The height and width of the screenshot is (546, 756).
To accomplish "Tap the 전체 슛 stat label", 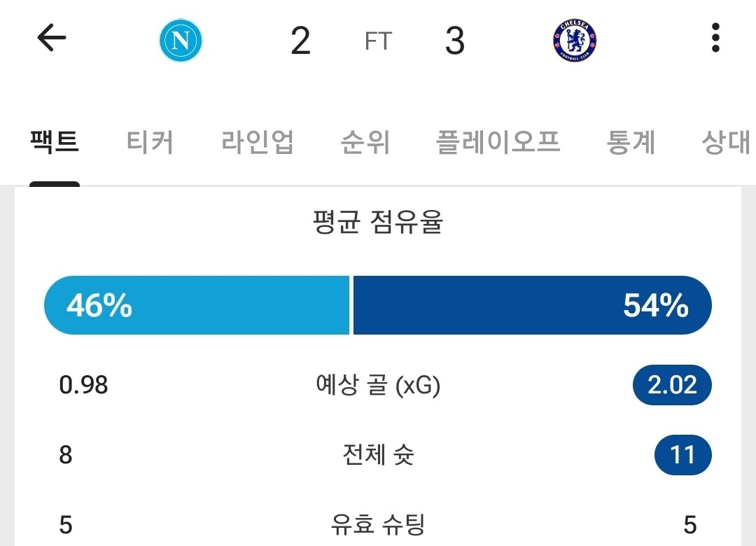I will pos(378,455).
